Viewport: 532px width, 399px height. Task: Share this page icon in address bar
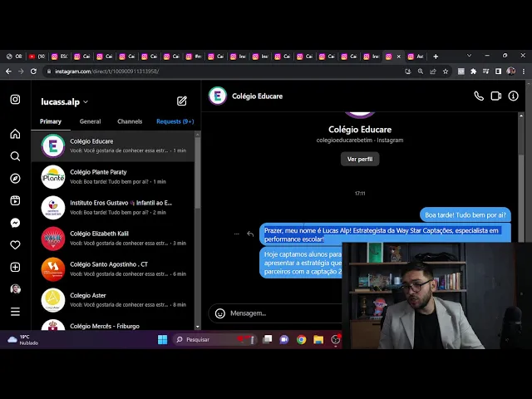tap(433, 71)
